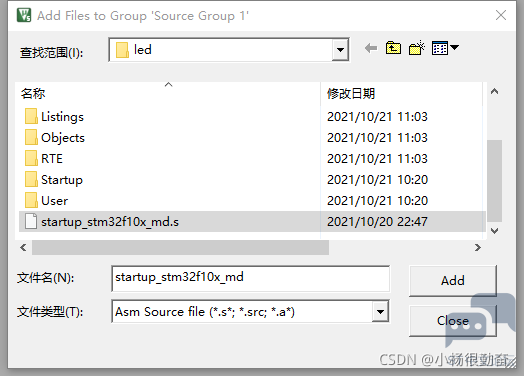Select the Objects folder
This screenshot has height=376, width=524.
tap(63, 138)
